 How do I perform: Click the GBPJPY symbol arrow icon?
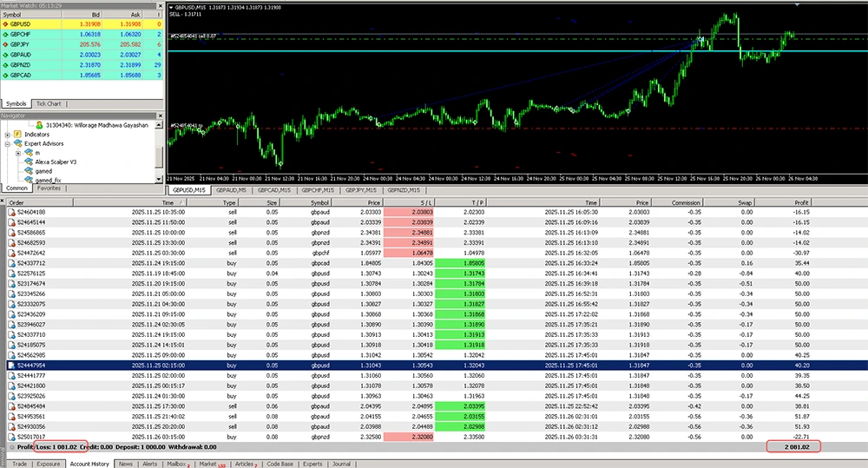[x=7, y=44]
